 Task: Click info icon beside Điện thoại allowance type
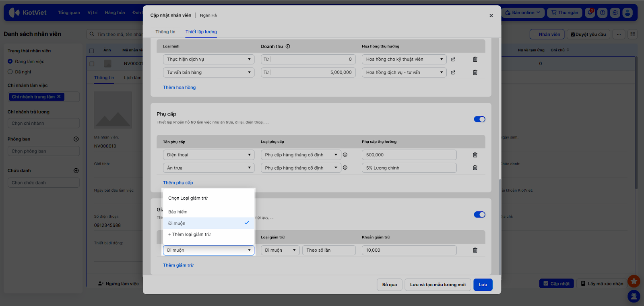click(345, 155)
